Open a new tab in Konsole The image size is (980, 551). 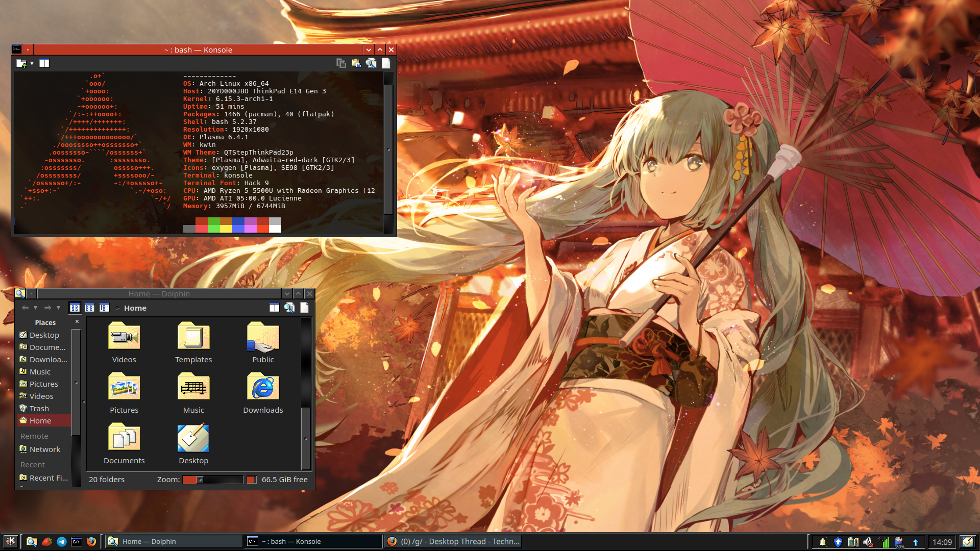(21, 63)
